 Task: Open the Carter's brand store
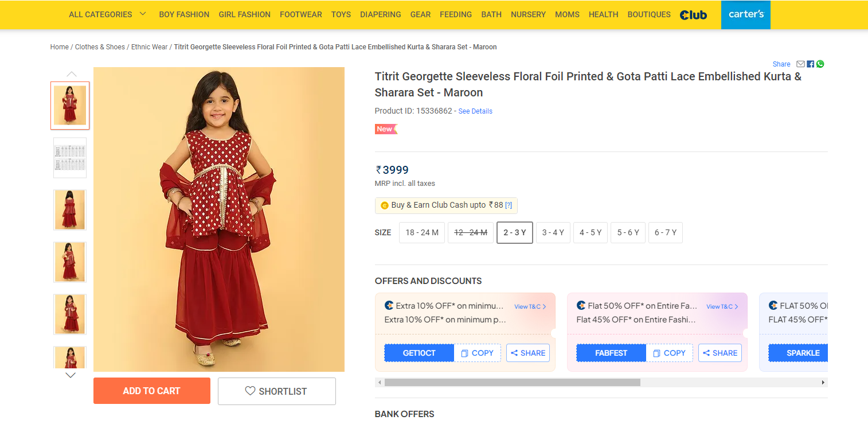click(x=745, y=15)
